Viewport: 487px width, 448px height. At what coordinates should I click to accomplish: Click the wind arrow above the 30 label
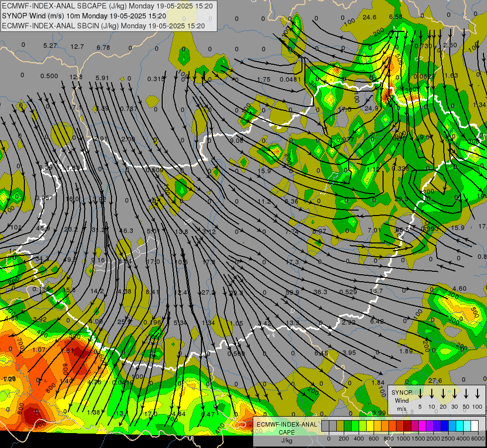point(454,394)
